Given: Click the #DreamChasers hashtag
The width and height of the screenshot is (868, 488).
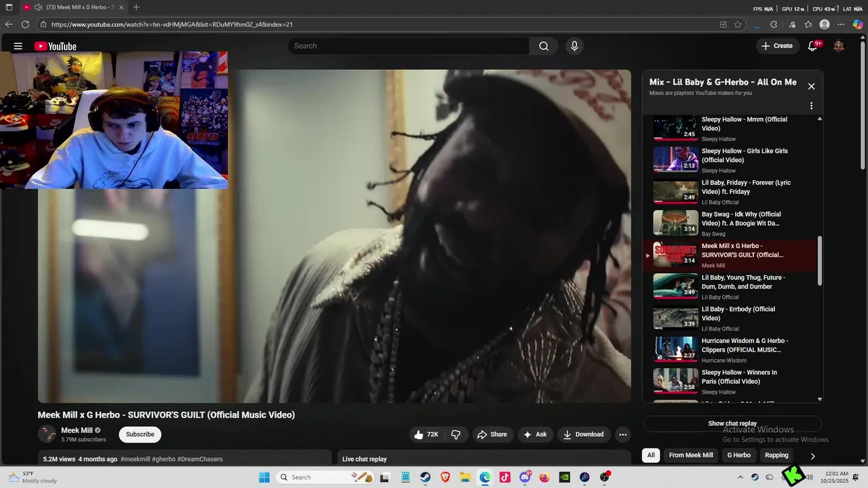Looking at the screenshot, I should coord(200,459).
